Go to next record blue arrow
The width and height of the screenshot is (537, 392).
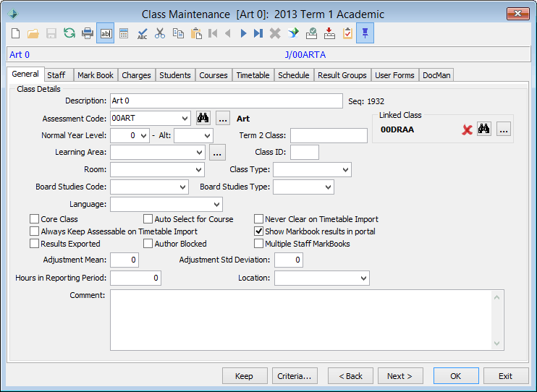point(243,33)
